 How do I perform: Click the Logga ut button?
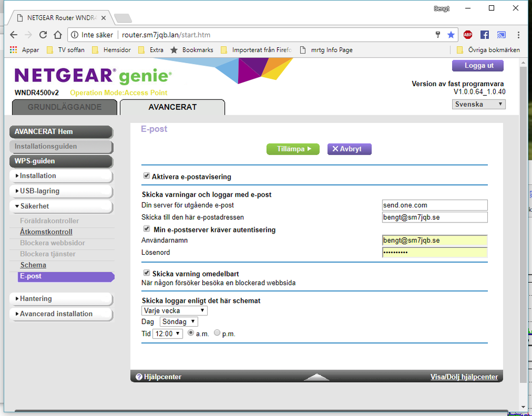point(477,65)
